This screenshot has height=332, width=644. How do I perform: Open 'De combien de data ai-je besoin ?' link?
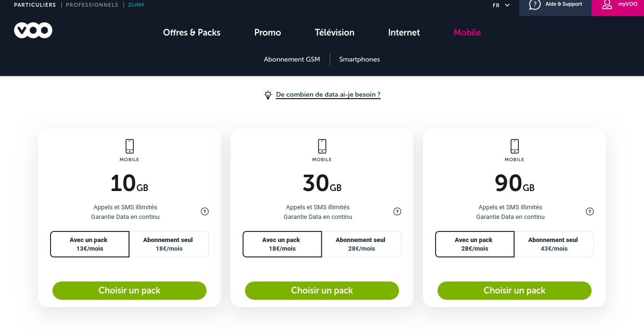[328, 95]
